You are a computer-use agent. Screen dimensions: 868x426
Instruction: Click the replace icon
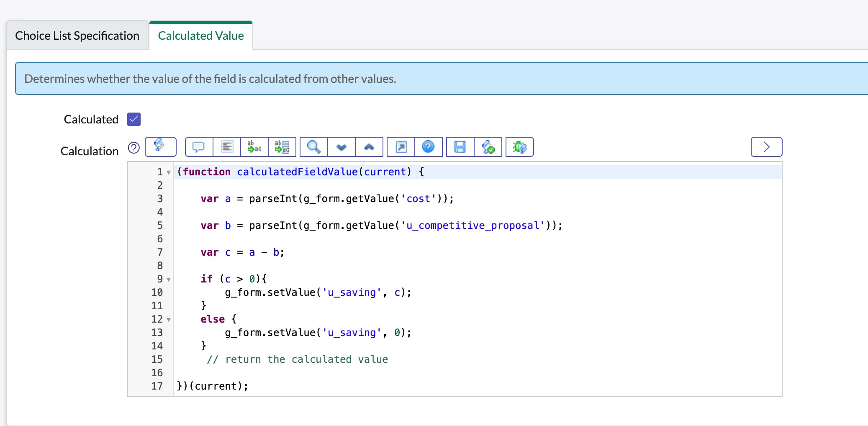(254, 147)
